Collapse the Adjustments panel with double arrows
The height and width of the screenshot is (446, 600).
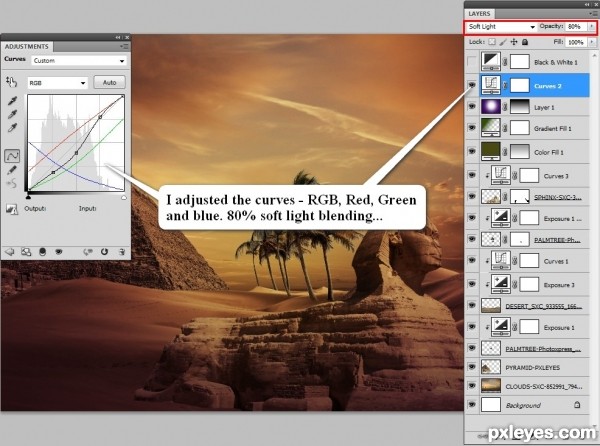[118, 37]
